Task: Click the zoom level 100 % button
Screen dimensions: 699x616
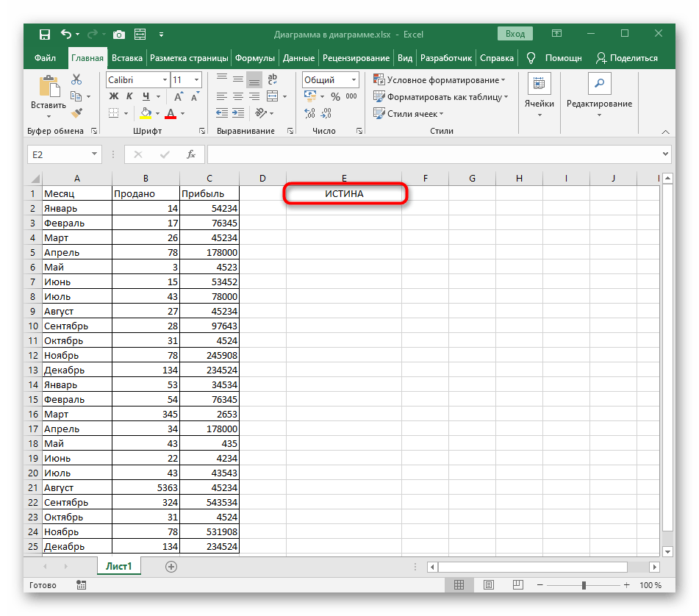Action: coord(650,585)
